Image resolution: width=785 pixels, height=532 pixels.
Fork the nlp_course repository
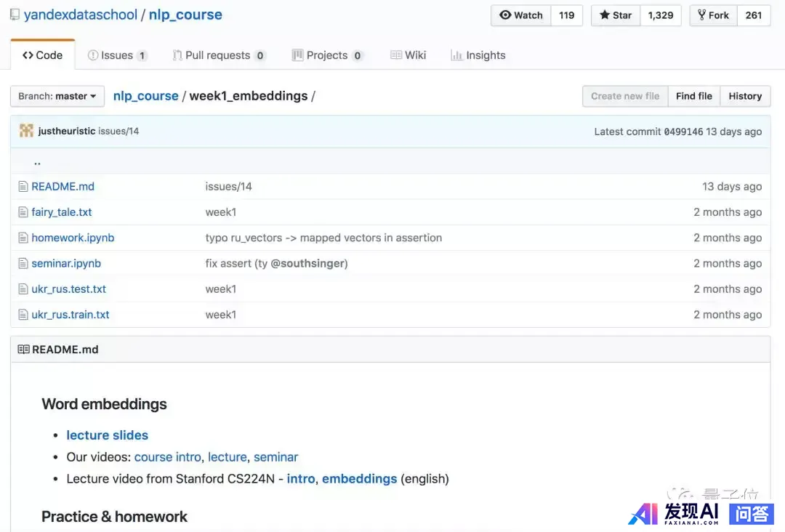click(x=714, y=15)
